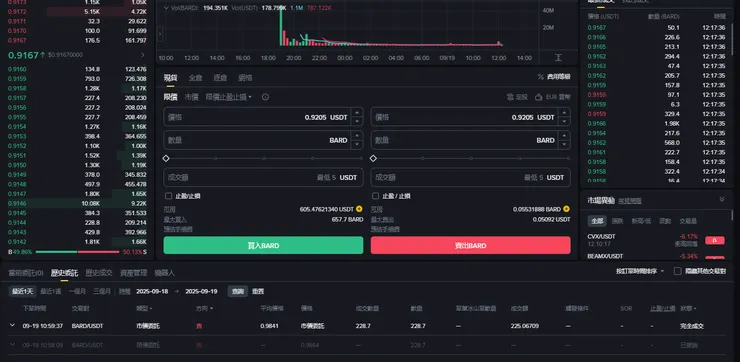Filter market movers by All
Image resolution: width=740 pixels, height=362 pixels.
click(x=597, y=221)
